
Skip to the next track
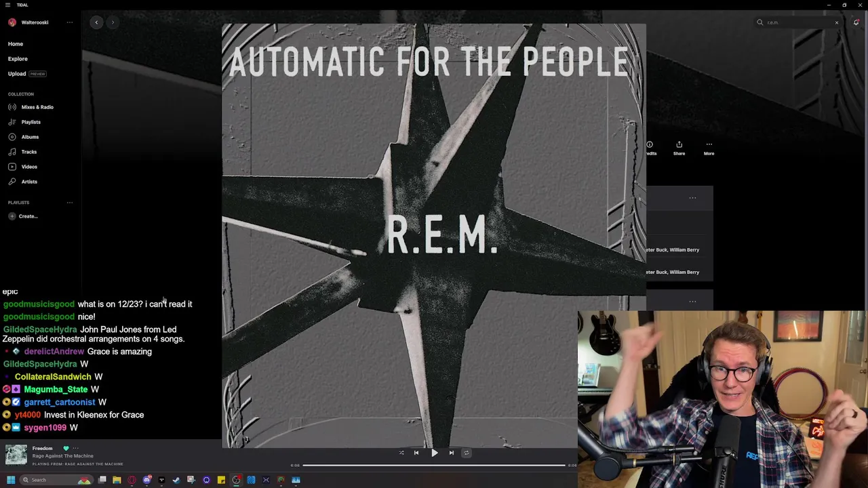coord(452,453)
